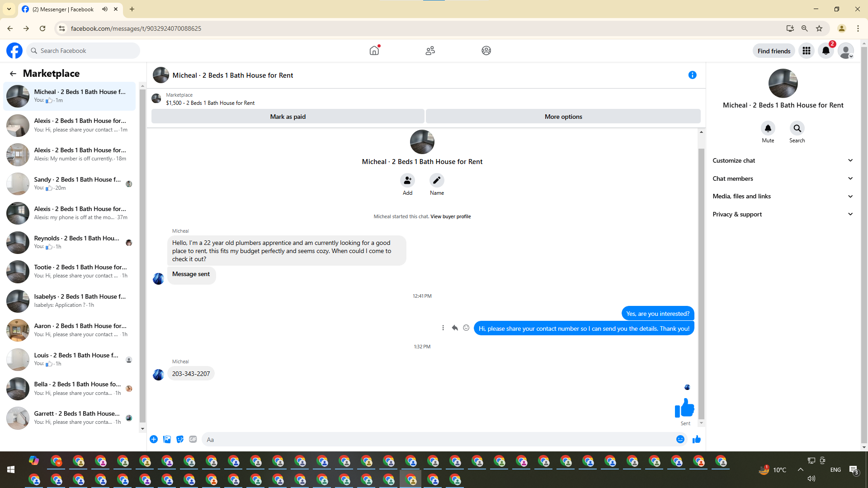Viewport: 868px width, 488px height.
Task: Open more actions plus icon
Action: 154,439
